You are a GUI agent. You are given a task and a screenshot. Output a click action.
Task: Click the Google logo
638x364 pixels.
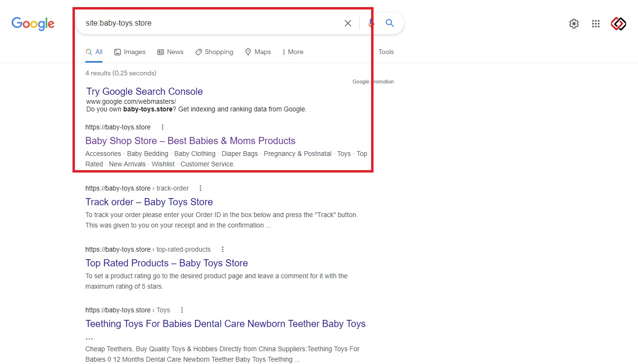(33, 23)
